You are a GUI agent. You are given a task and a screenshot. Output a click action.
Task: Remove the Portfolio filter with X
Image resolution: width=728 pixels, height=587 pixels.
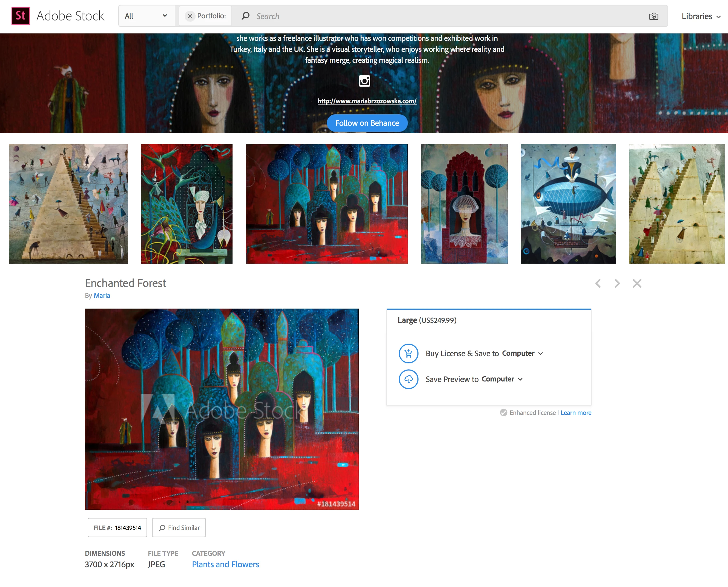(190, 16)
